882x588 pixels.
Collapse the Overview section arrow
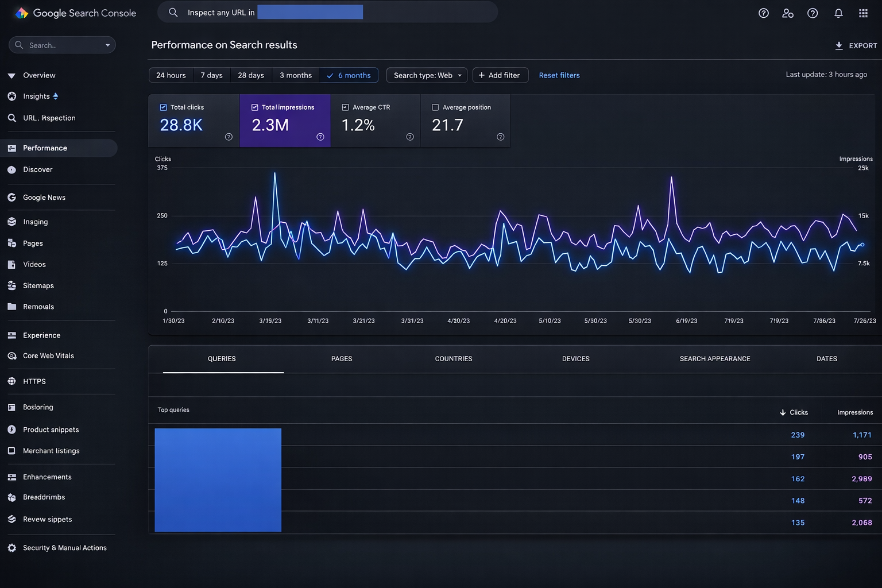pyautogui.click(x=11, y=76)
